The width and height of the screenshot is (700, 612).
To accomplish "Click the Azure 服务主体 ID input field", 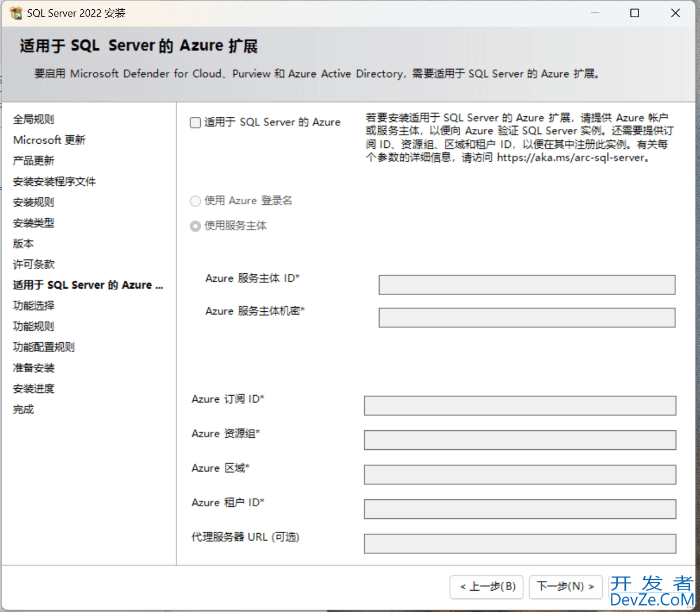I will point(527,285).
